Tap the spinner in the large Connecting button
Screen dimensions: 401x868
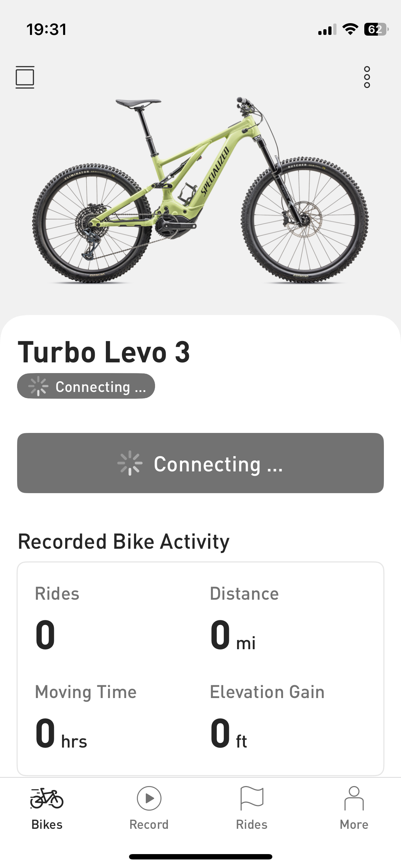tap(130, 463)
